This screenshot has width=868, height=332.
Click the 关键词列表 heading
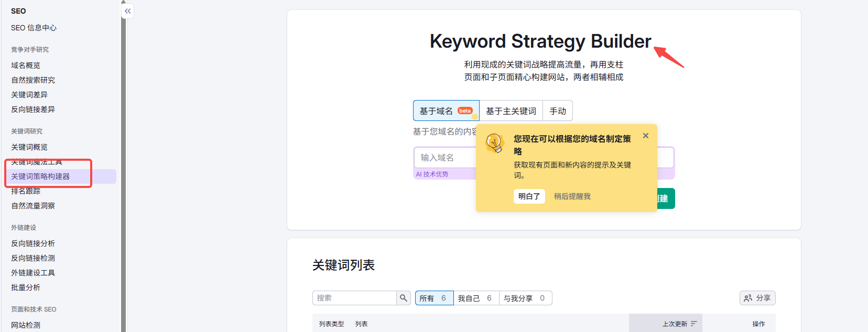(x=344, y=265)
